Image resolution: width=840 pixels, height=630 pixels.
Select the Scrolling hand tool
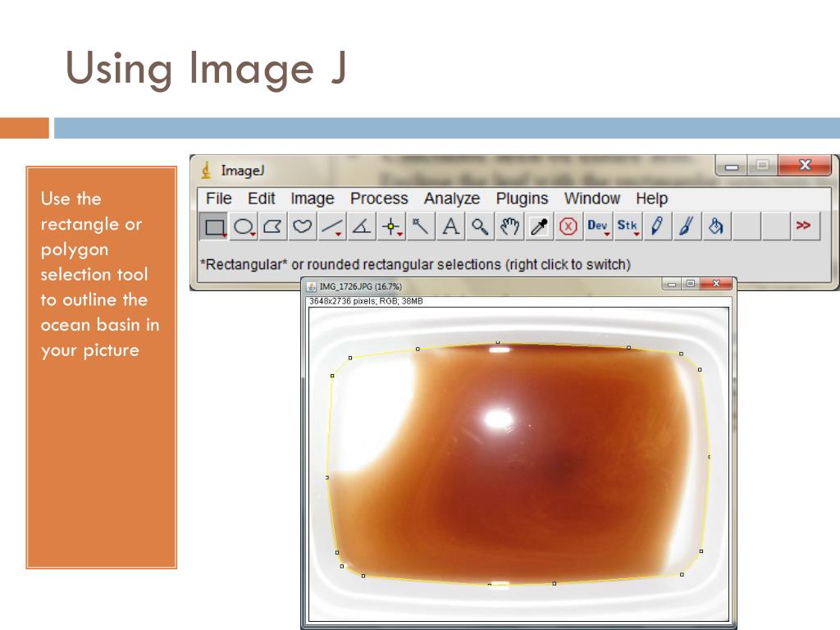509,226
